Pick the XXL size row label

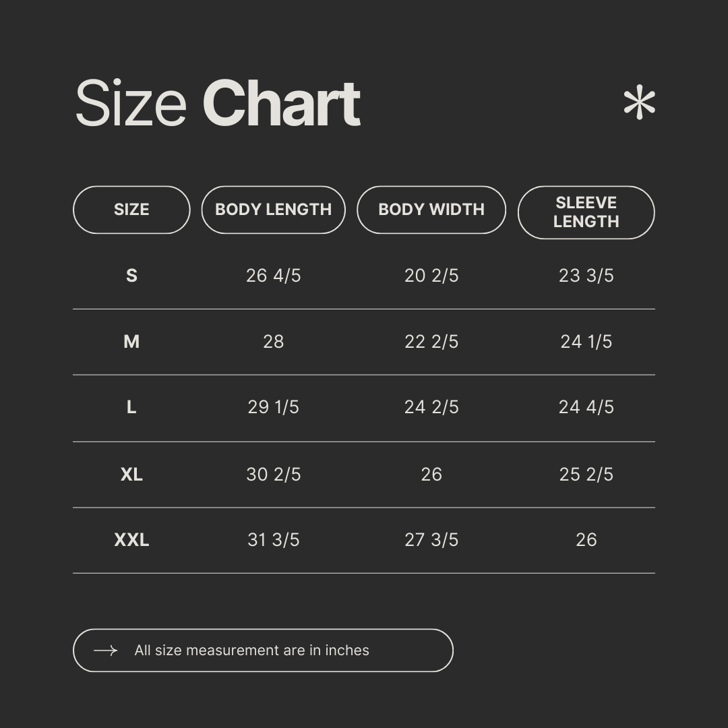pyautogui.click(x=131, y=540)
